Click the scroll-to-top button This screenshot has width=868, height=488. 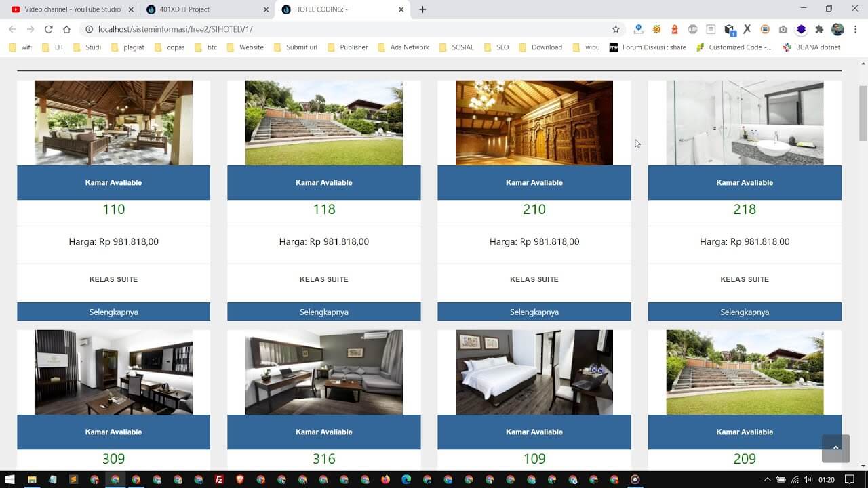[x=835, y=449]
